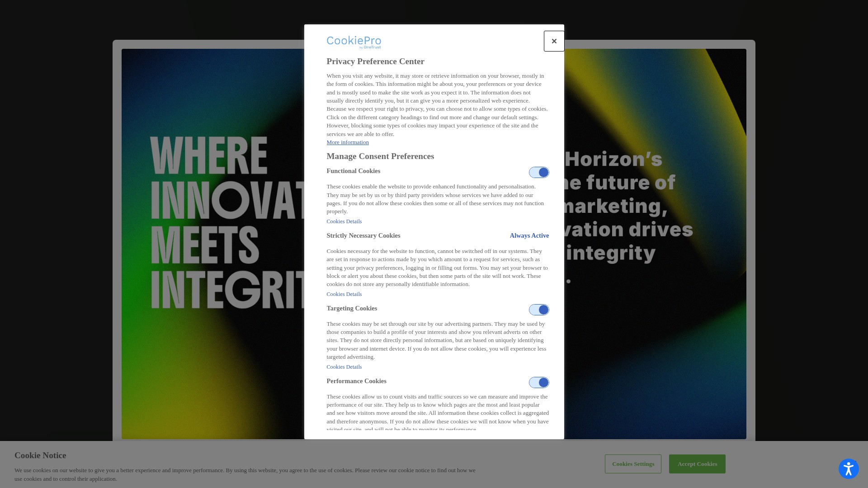Click the Accept Cookies button
Viewport: 868px width, 488px height.
(x=697, y=464)
